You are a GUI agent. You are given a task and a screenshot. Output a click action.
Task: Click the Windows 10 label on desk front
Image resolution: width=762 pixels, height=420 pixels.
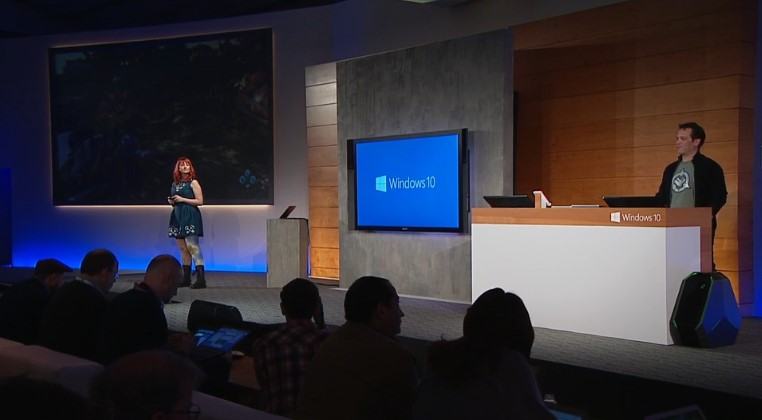click(640, 217)
